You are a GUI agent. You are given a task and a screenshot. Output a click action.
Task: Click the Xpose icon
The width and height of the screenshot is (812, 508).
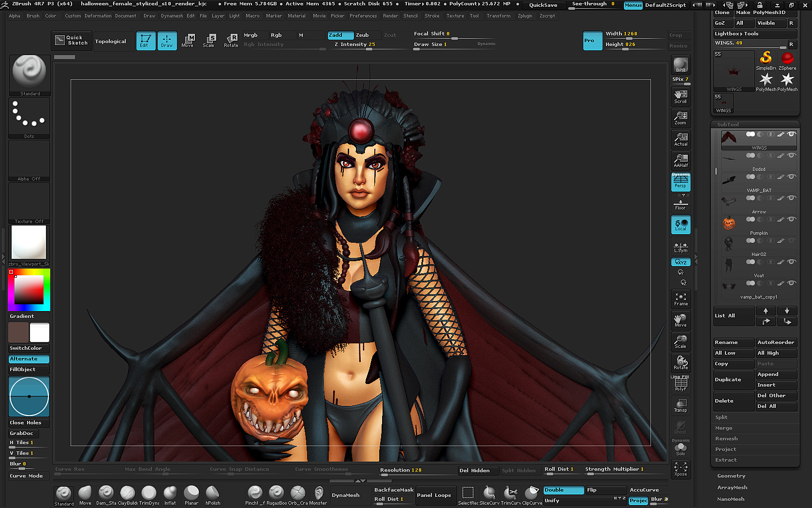[680, 469]
